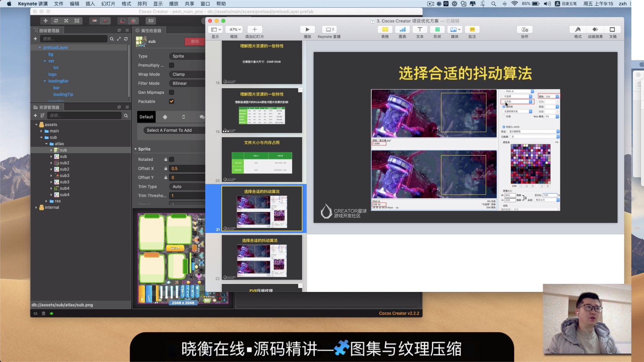Insert a shape via Keynote toolbar
This screenshot has height=362, width=644.
pos(437,29)
